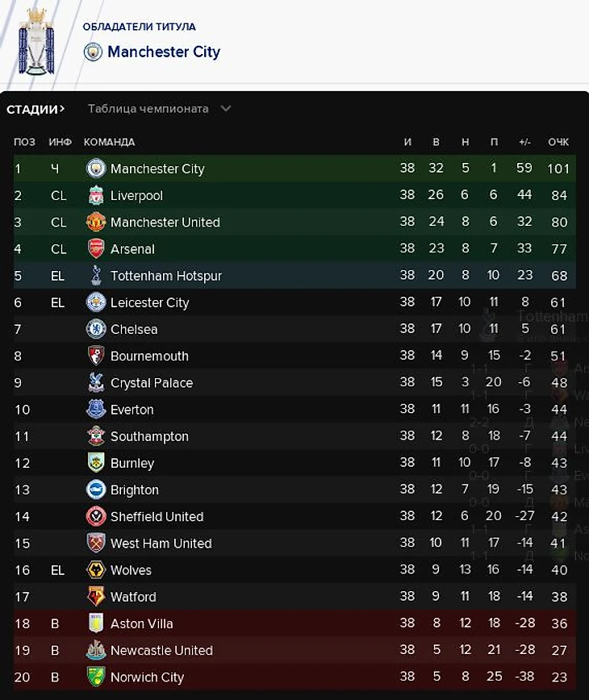Sort by the +/- goal difference header
589x700 pixels.
tap(524, 142)
